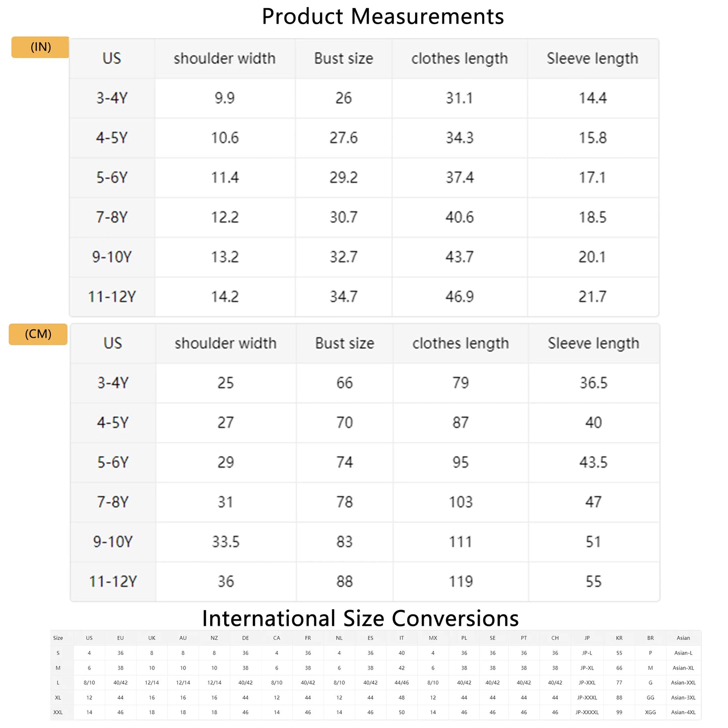This screenshot has height=728, width=728.
Task: Click the XGG cell in BR column
Action: (650, 712)
